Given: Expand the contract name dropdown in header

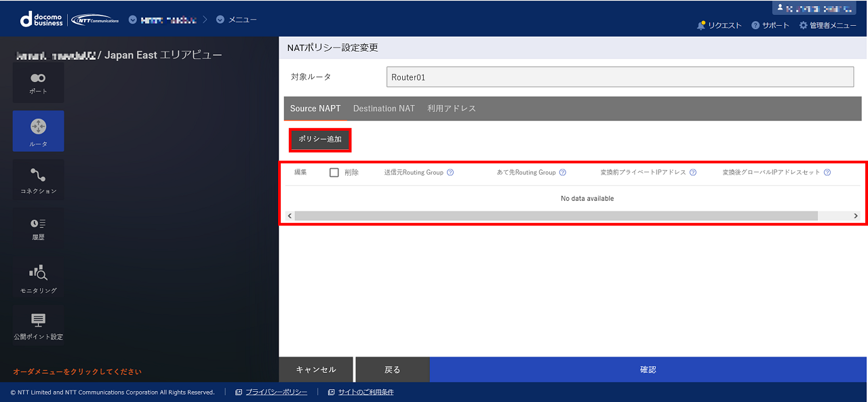Looking at the screenshot, I should (x=162, y=19).
